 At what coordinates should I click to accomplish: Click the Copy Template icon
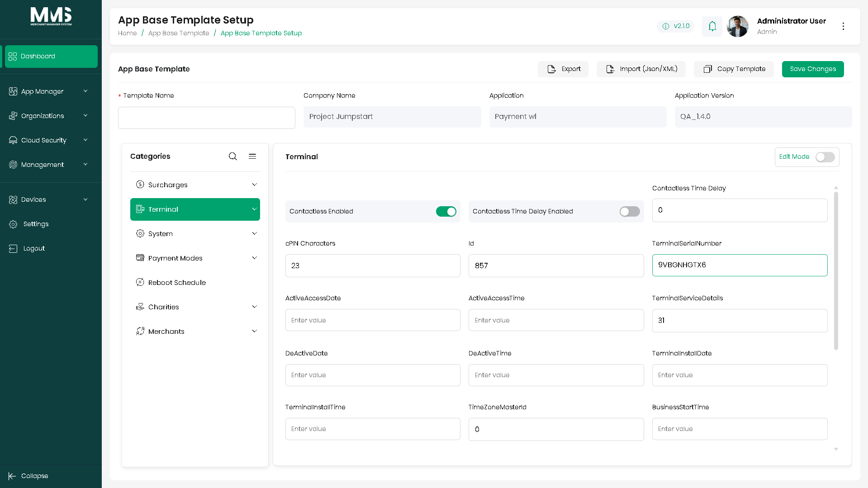click(708, 69)
